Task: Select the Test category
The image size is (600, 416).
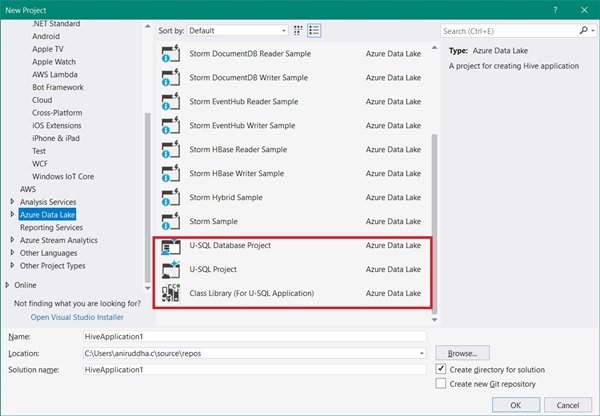Action: [39, 151]
